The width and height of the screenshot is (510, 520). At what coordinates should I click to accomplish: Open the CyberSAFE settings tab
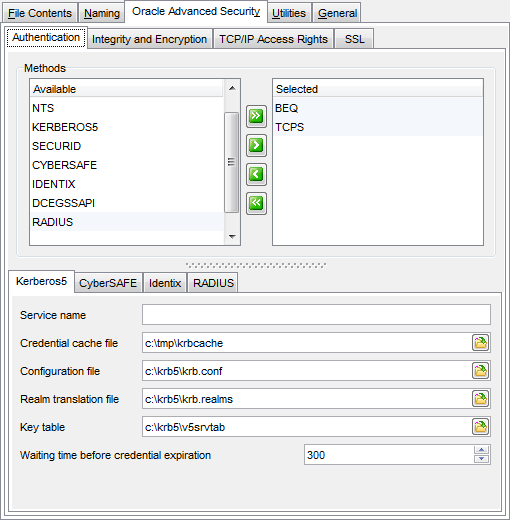(x=108, y=283)
